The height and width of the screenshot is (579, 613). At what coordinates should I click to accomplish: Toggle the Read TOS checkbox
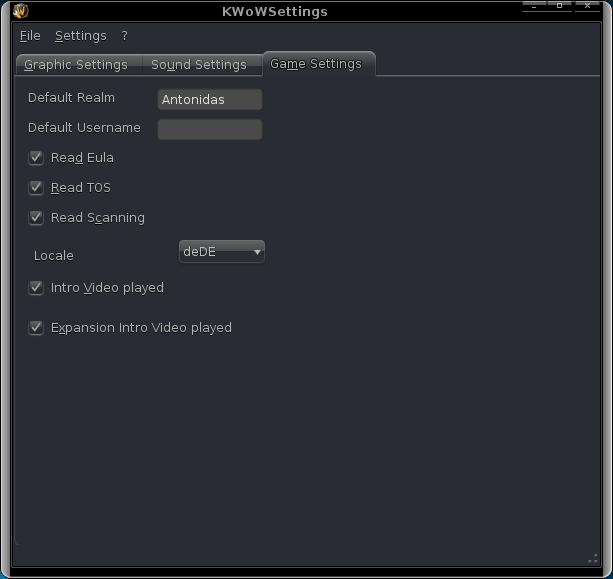click(36, 188)
